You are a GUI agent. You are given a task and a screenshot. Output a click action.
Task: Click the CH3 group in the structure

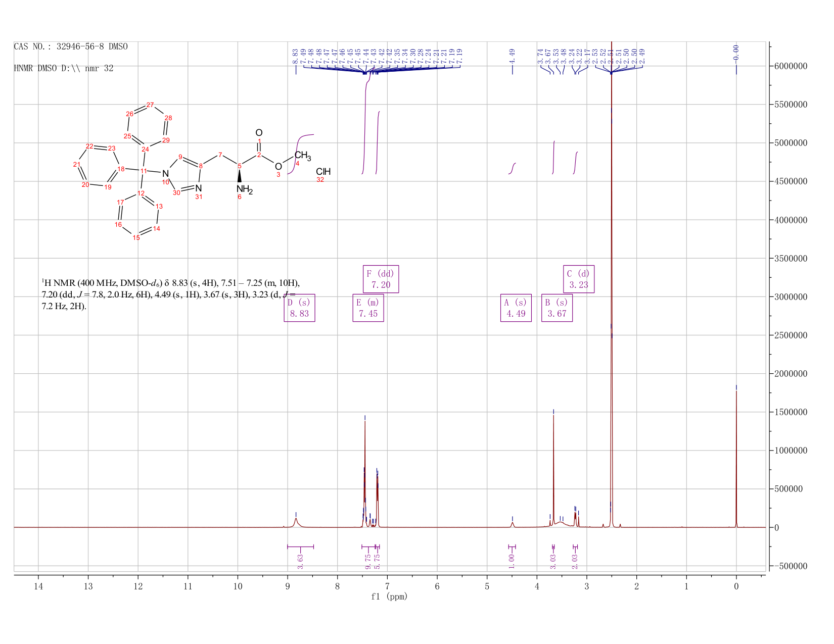(x=303, y=156)
